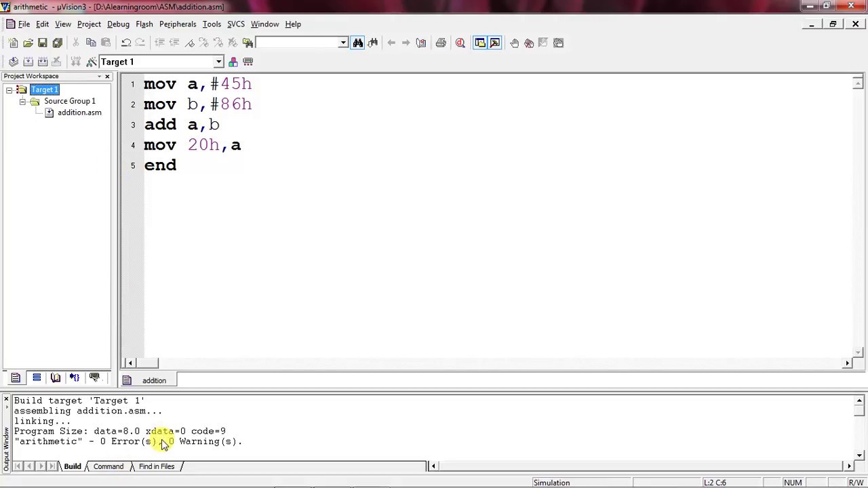The image size is (868, 488).
Task: Click the editor horizontal scrollbar thumb
Action: [x=147, y=363]
